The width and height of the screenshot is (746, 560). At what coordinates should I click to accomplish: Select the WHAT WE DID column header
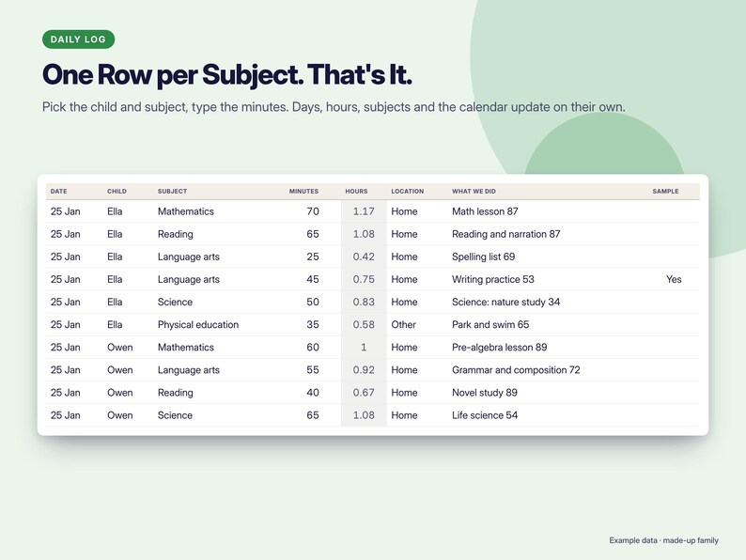tap(474, 192)
